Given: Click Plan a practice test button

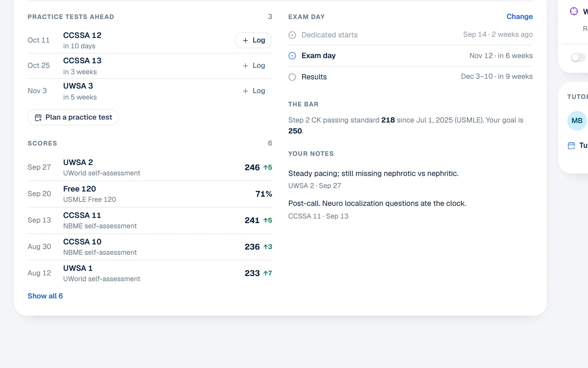Looking at the screenshot, I should [73, 117].
